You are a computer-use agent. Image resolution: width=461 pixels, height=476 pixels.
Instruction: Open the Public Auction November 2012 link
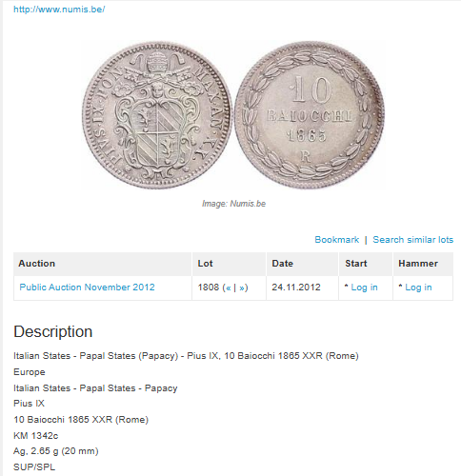point(87,288)
